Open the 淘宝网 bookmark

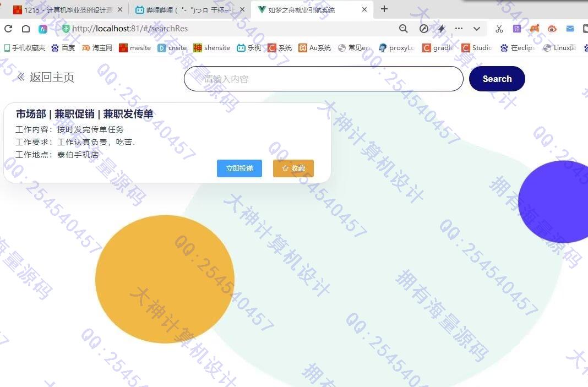click(97, 48)
